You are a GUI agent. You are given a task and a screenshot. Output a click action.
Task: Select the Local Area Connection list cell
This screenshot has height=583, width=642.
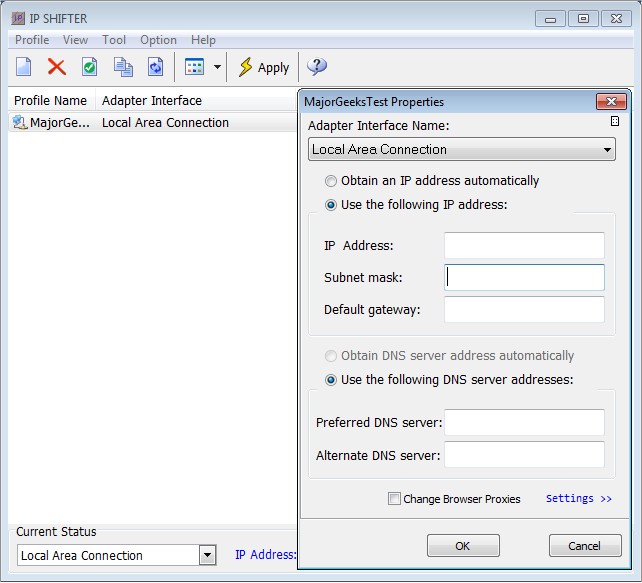165,122
